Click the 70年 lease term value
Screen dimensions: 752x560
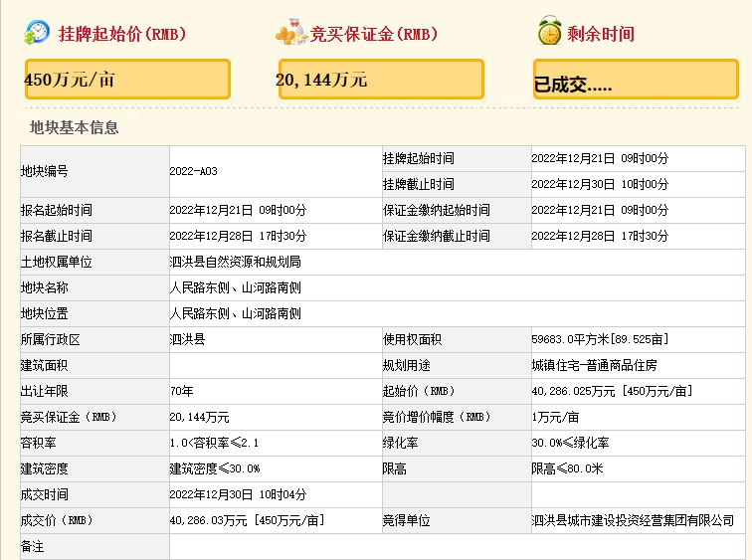[x=182, y=391]
